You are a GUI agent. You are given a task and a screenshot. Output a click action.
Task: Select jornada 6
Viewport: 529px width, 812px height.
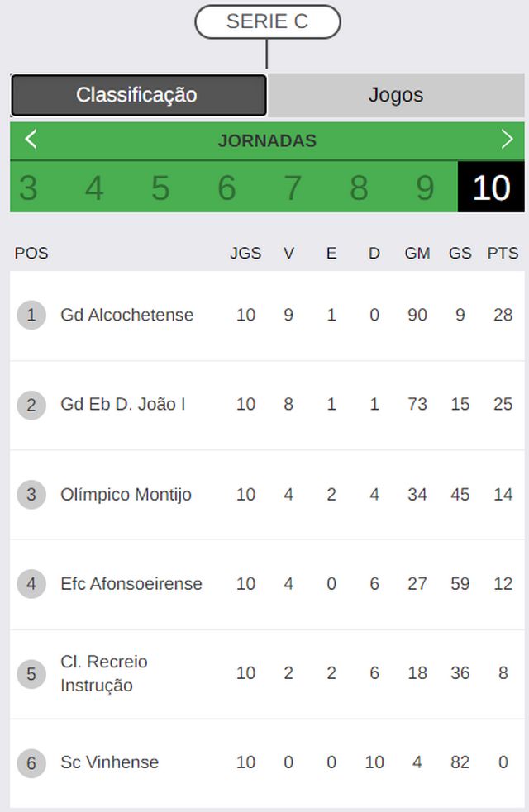[227, 187]
